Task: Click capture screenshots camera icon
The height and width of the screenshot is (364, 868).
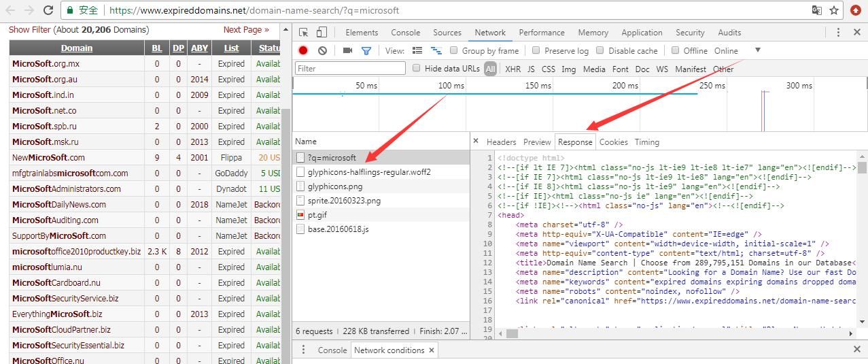Action: pos(347,50)
